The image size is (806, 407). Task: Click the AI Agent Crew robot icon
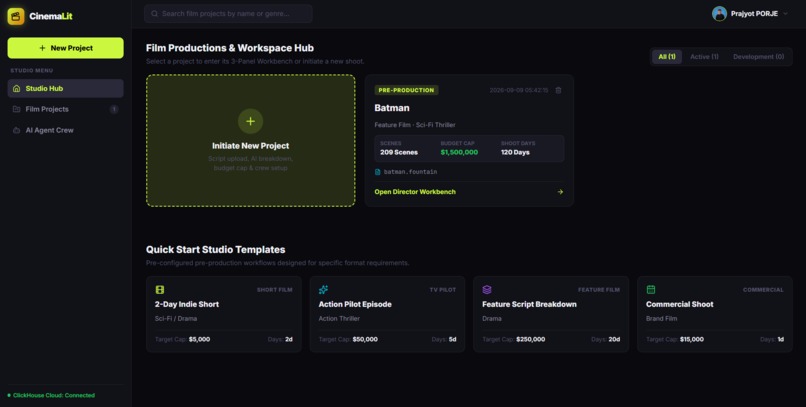(16, 130)
